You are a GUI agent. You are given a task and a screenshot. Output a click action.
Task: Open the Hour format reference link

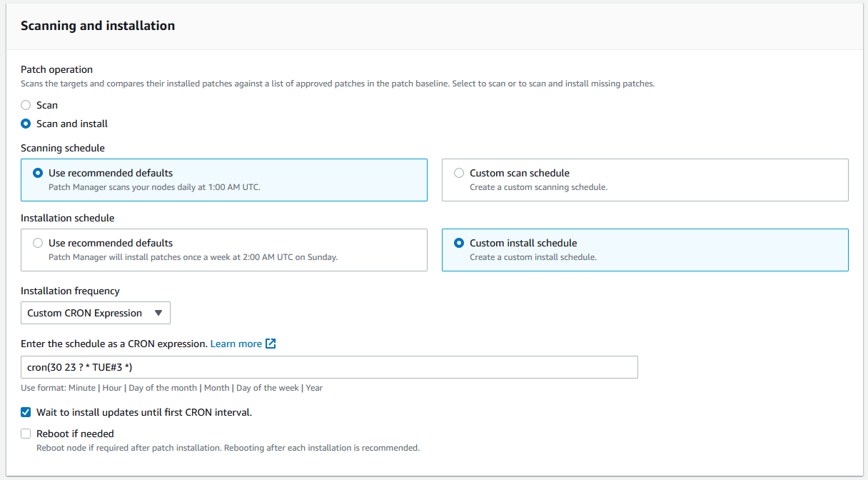[112, 387]
